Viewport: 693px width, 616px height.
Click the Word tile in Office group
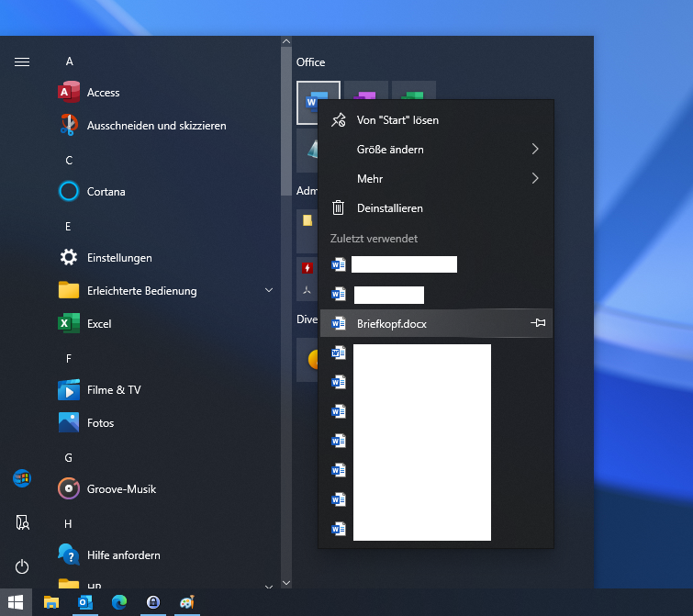[308, 103]
